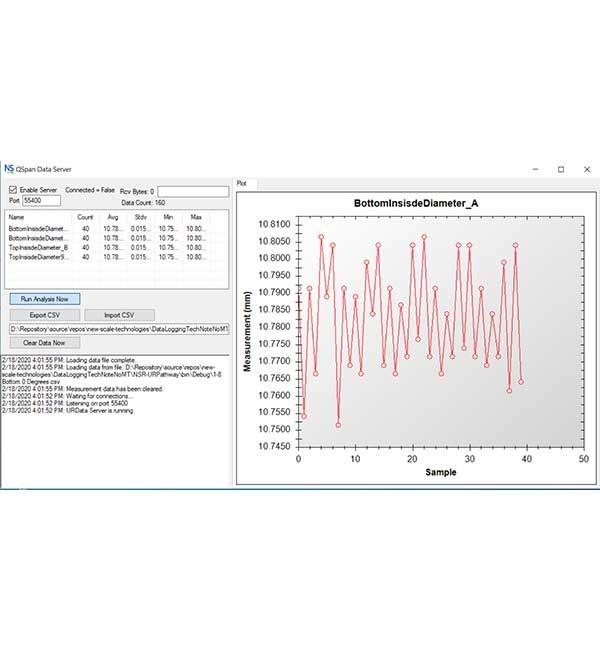Sort by the Count column header
The width and height of the screenshot is (600, 650).
coord(85,217)
